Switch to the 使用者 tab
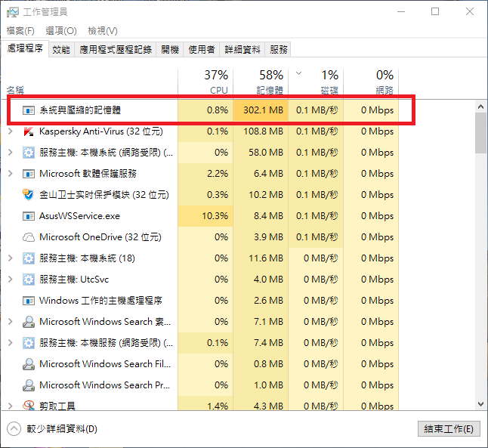The width and height of the screenshot is (488, 448). (x=202, y=50)
